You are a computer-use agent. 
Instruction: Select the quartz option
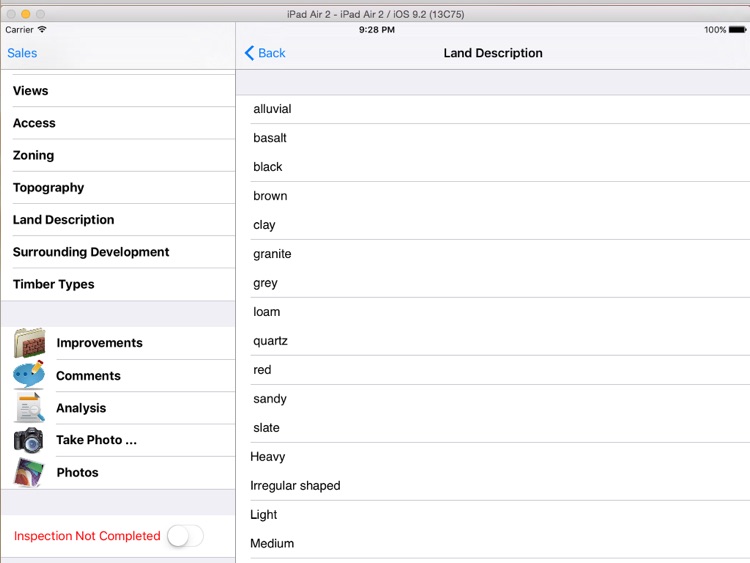[493, 341]
